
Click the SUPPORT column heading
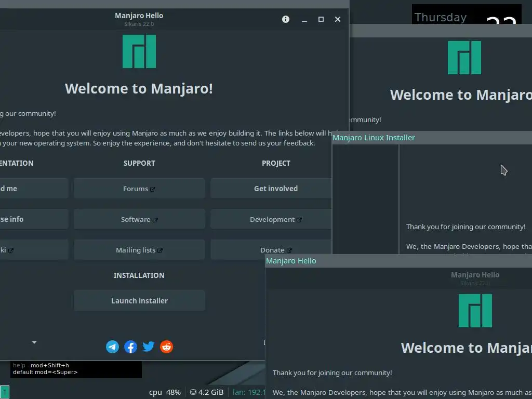[x=139, y=163]
